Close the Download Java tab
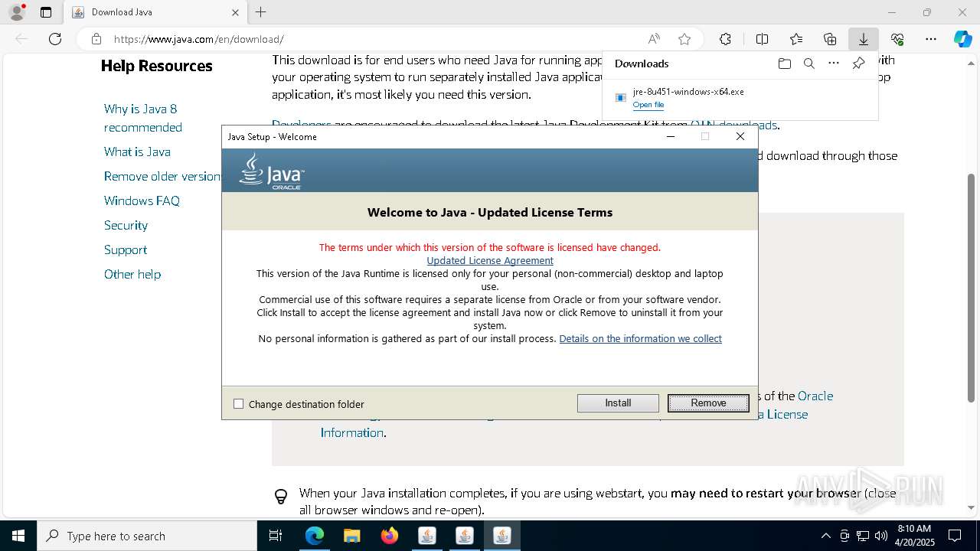980x551 pixels. pyautogui.click(x=235, y=12)
